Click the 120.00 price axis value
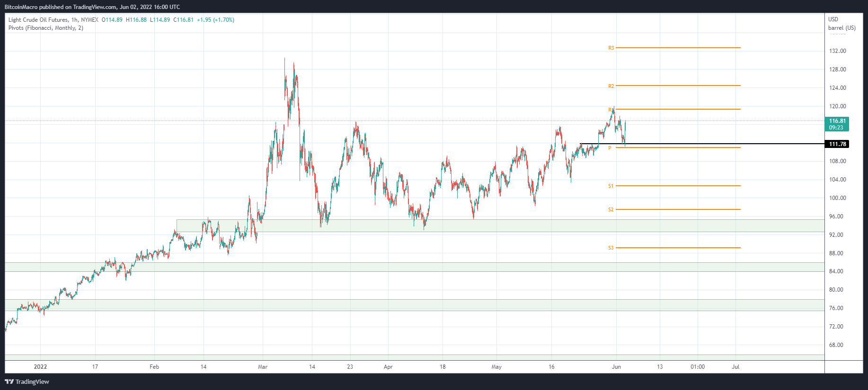The image size is (868, 390). click(x=837, y=106)
